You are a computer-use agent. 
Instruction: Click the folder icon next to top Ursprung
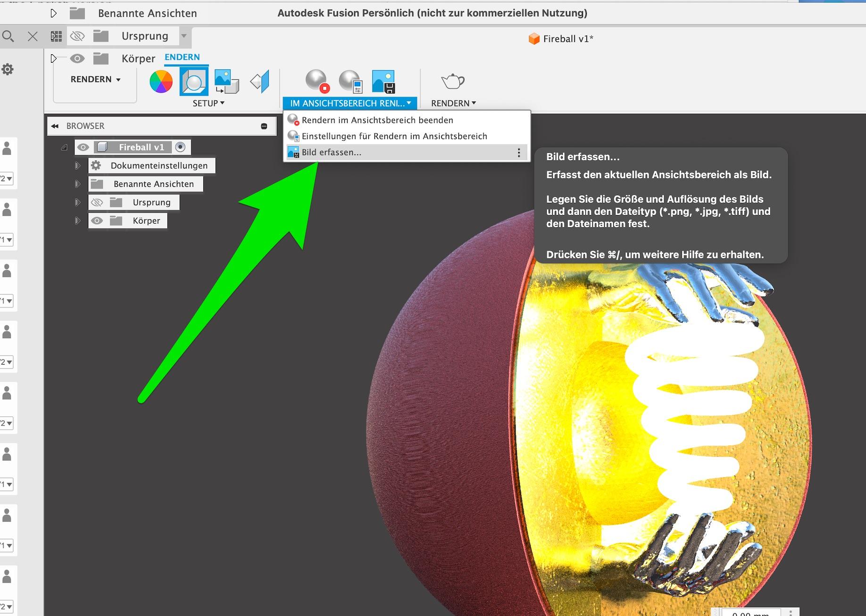pos(101,36)
